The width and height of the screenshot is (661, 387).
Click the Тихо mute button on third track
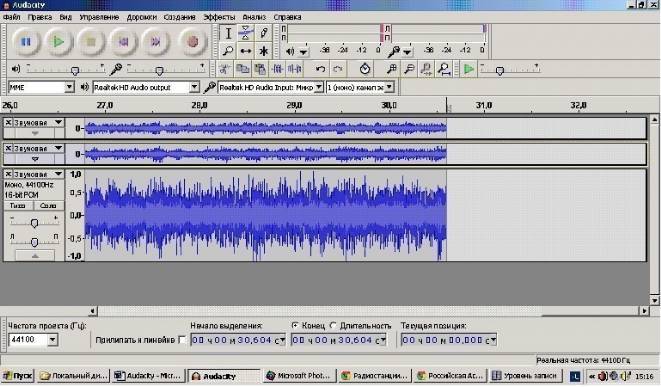click(x=18, y=206)
